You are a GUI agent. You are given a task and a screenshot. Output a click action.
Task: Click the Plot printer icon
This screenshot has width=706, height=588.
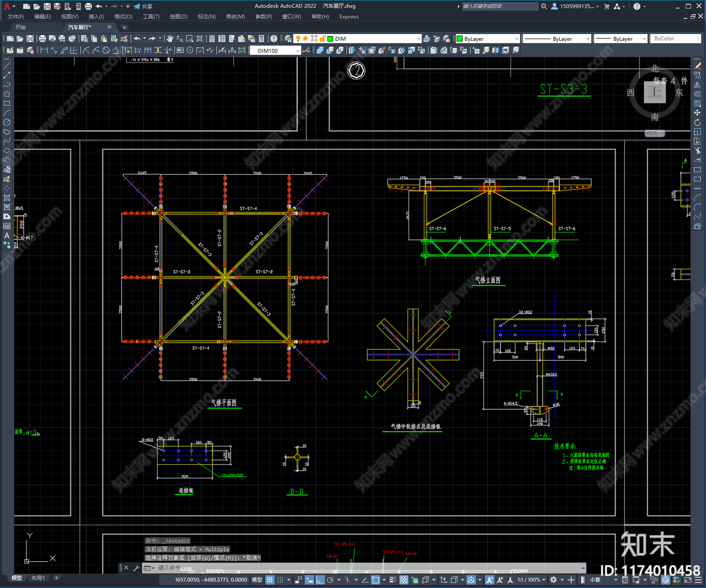(42, 39)
